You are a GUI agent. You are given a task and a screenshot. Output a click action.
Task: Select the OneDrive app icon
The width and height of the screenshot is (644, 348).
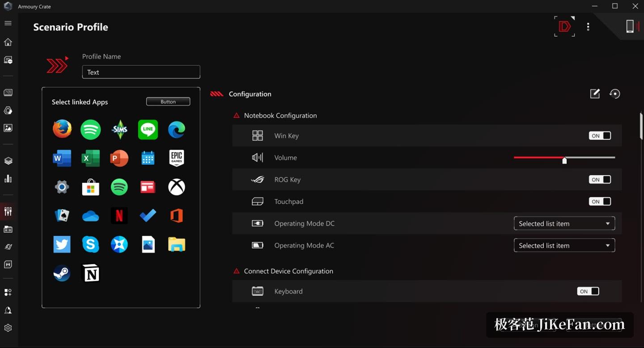[x=90, y=216]
